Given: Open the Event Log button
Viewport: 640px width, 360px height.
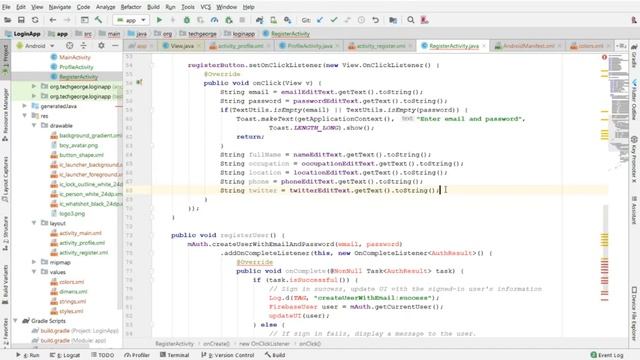Looking at the screenshot, I should coord(607,355).
